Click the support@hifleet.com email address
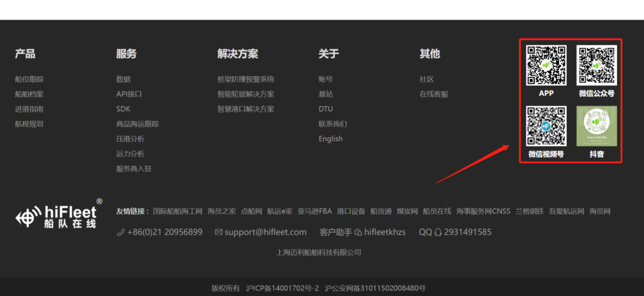 pyautogui.click(x=265, y=233)
